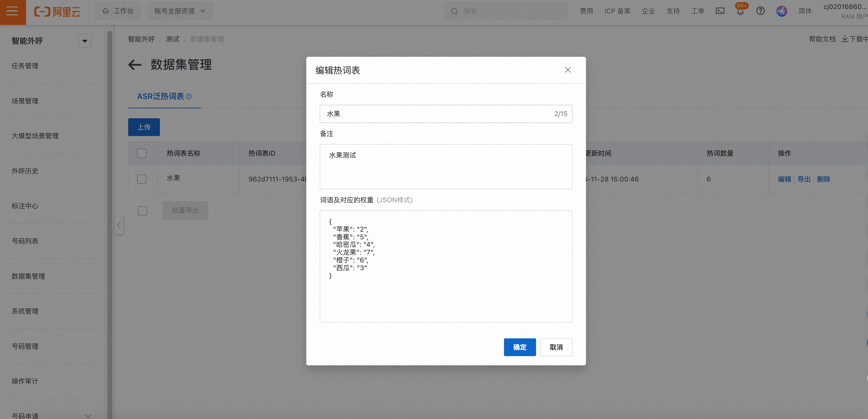Expand the 智能外呼 product switcher arrow
This screenshot has width=868, height=419.
click(85, 41)
